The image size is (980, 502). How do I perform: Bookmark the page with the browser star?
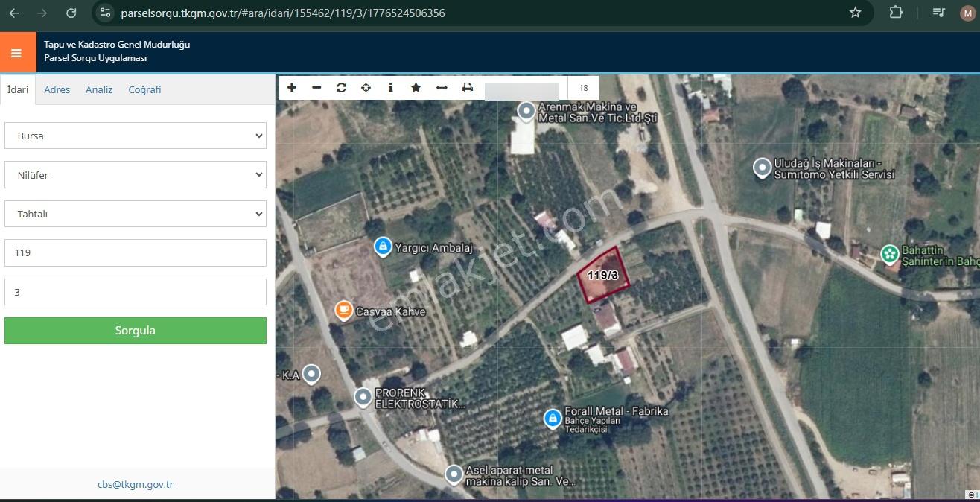point(855,13)
